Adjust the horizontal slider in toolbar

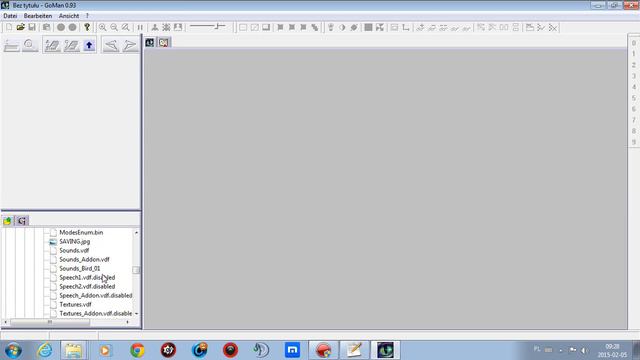point(208,27)
